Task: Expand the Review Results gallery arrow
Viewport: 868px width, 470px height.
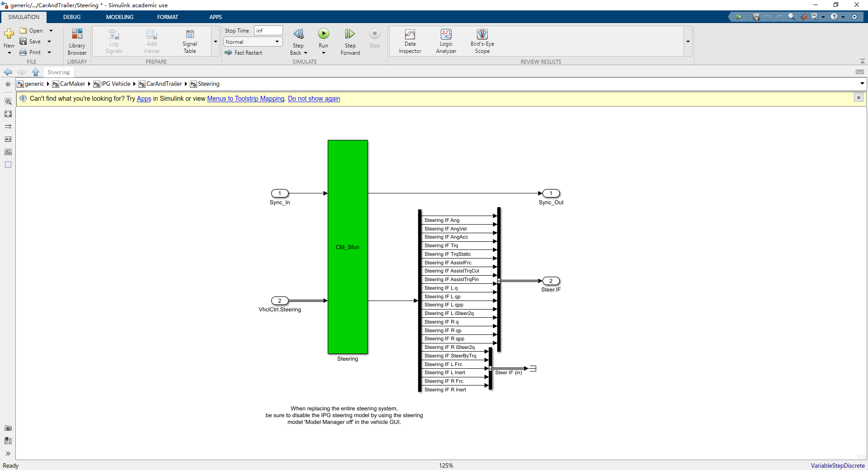Action: point(688,42)
